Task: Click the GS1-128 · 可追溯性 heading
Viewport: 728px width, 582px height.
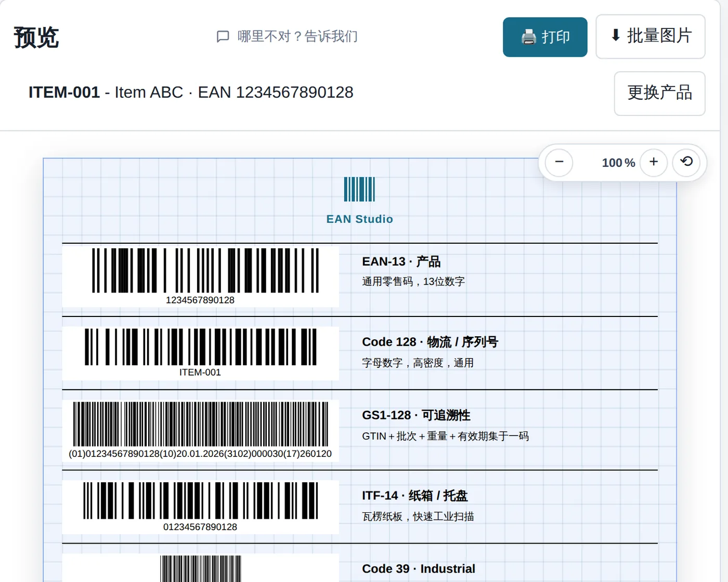Action: 416,415
